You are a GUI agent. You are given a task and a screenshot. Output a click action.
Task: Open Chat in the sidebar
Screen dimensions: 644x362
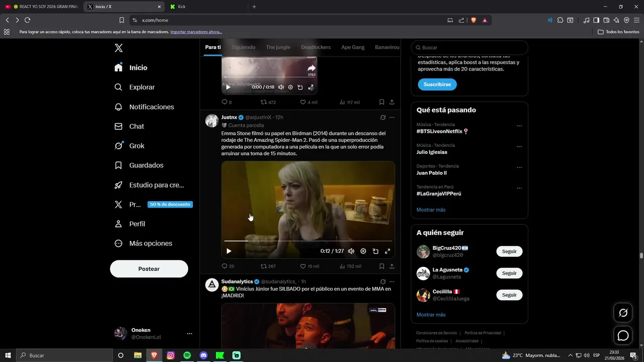(x=129, y=126)
